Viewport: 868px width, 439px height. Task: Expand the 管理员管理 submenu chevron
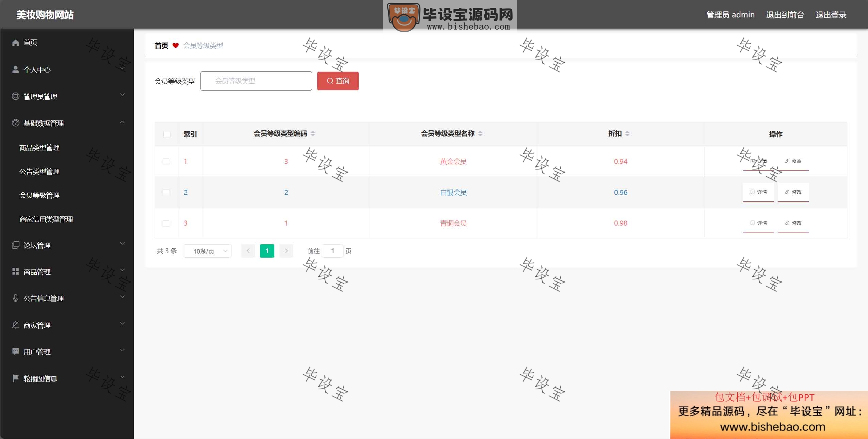pos(123,95)
